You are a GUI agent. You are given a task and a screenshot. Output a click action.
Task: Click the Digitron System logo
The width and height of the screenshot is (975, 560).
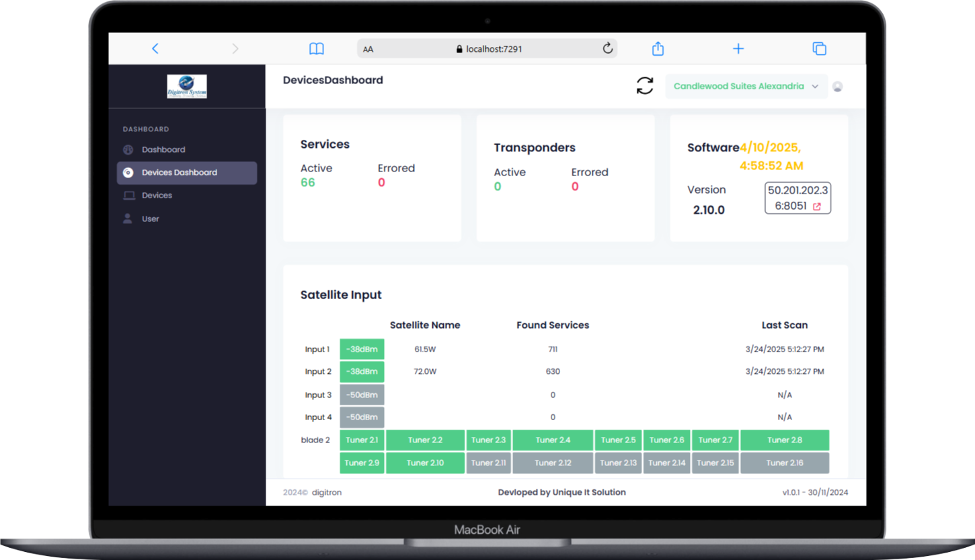187,86
